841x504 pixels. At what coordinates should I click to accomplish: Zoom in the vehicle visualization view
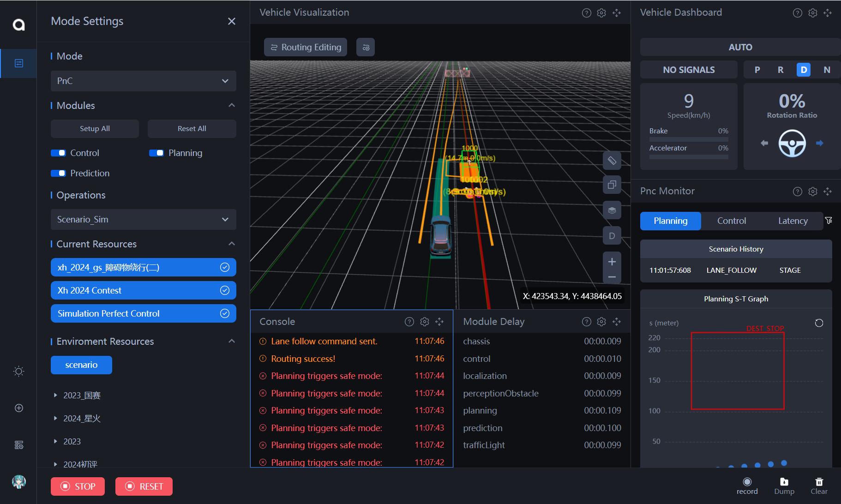(612, 262)
